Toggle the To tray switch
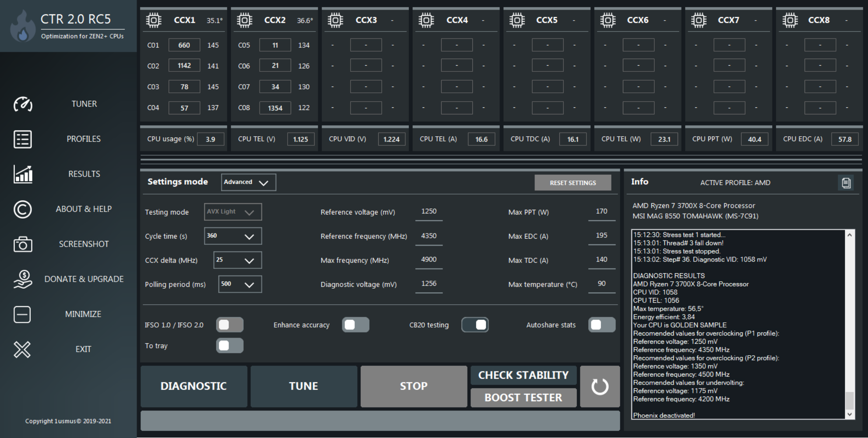 pos(230,346)
